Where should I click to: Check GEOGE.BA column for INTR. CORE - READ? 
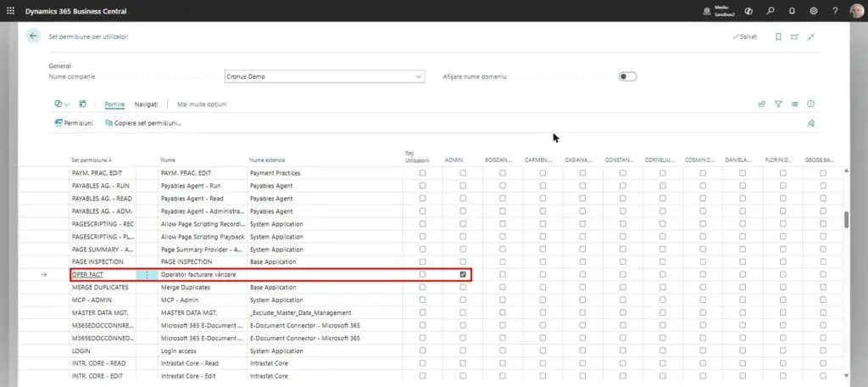(x=823, y=364)
